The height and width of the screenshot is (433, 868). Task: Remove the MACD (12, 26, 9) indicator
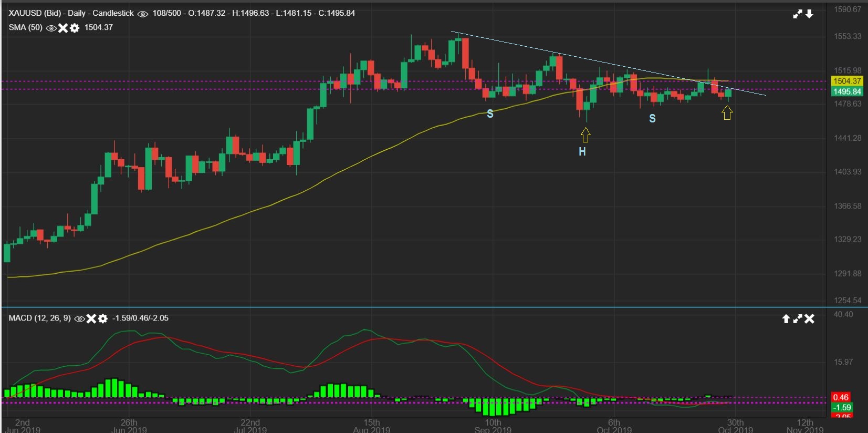(91, 318)
